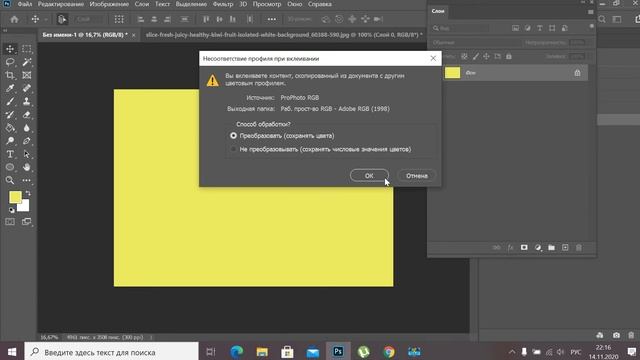
Task: Click the lock icon on Фон layer
Action: pos(577,73)
